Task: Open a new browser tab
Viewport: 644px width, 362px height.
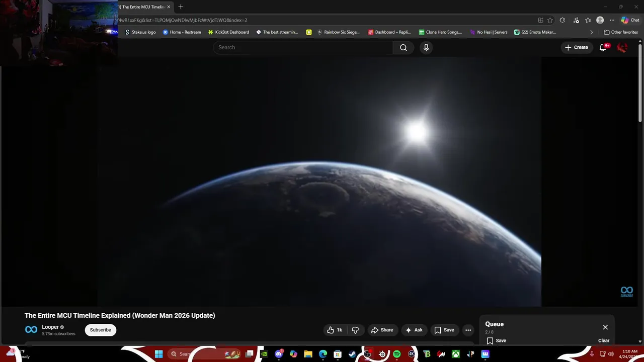Action: [181, 7]
